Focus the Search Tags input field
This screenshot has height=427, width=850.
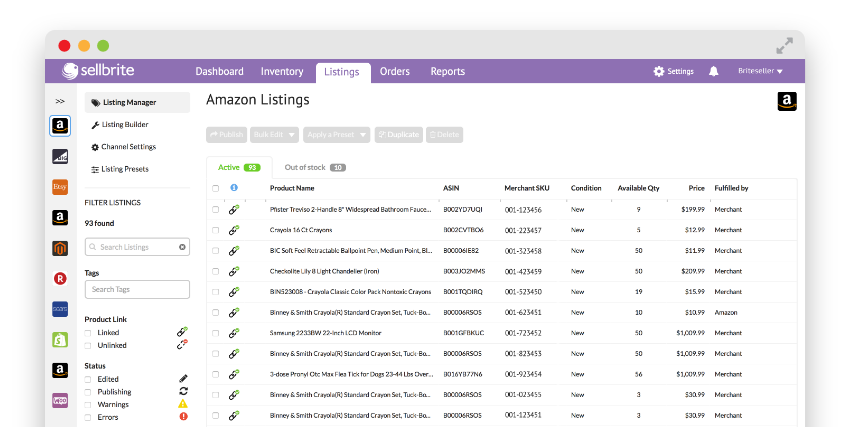click(137, 289)
